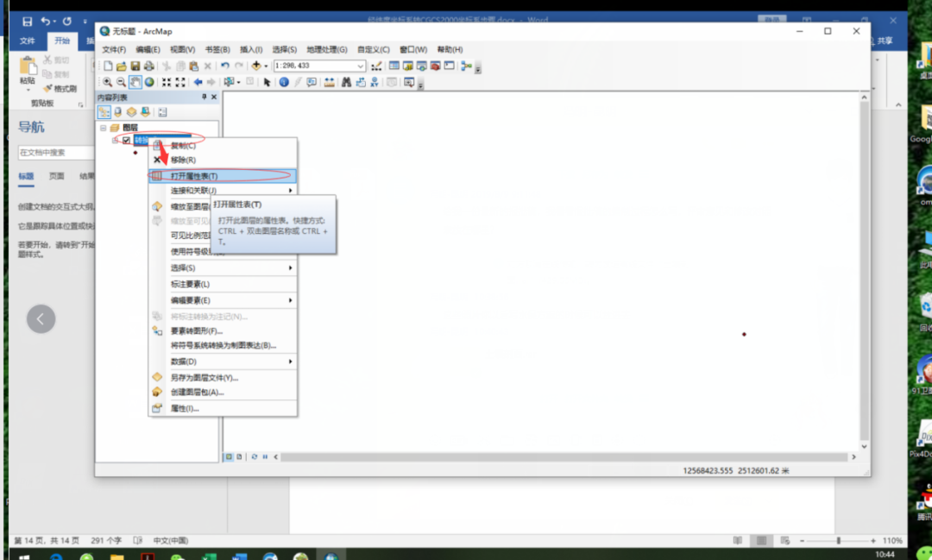Collapse the 图层 data frame tree node
932x560 pixels.
click(x=103, y=127)
